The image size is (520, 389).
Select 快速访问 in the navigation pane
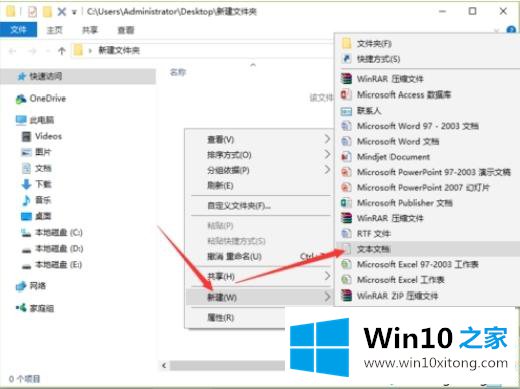(78, 76)
